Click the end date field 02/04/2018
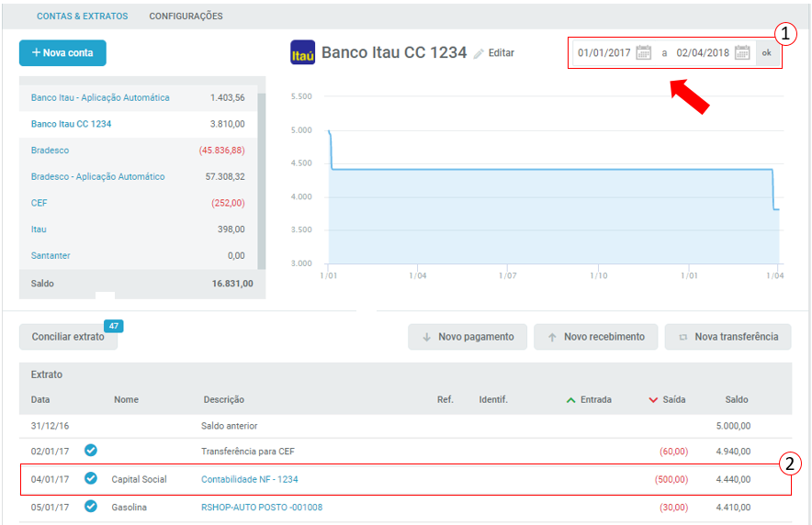 point(703,52)
